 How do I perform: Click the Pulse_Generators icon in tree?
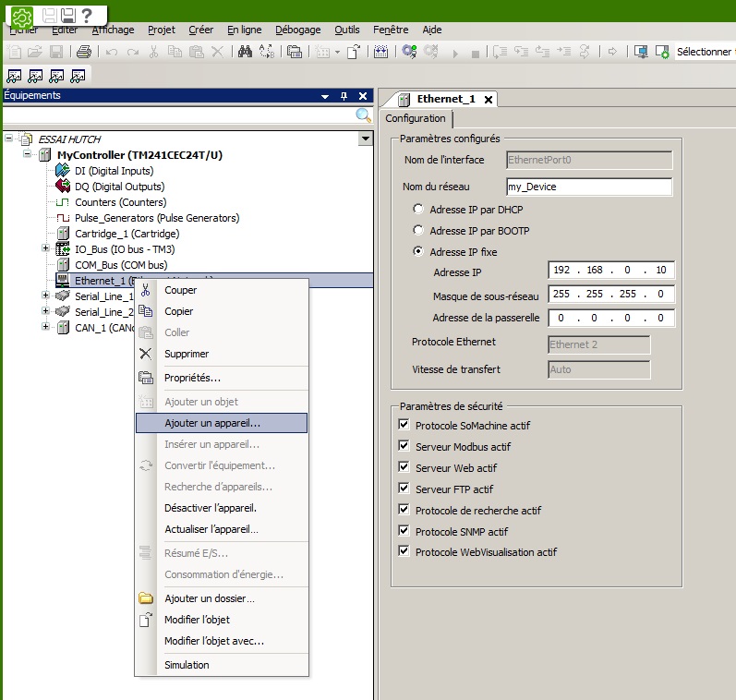(63, 218)
